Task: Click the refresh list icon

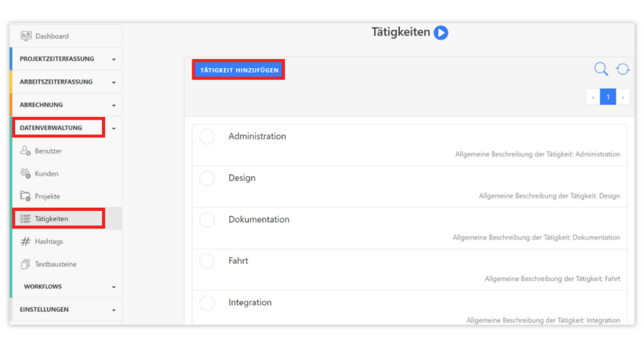Action: [623, 69]
